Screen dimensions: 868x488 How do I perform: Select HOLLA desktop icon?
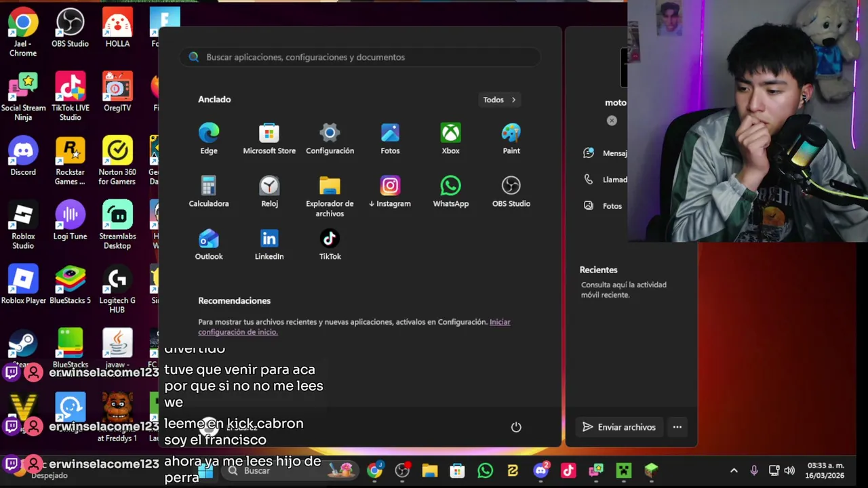117,28
